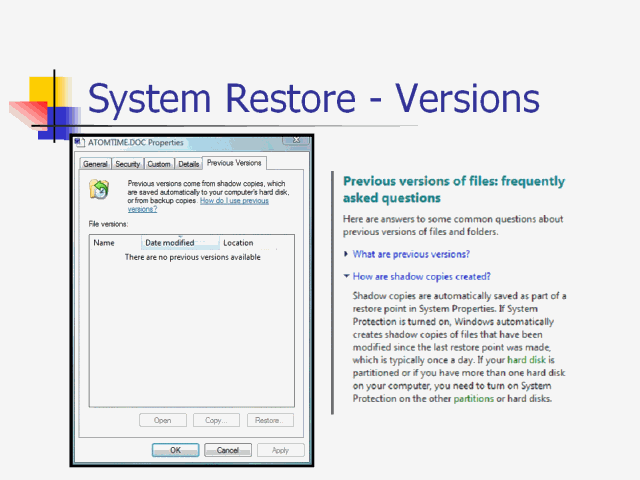Viewport: 640px width, 480px height.
Task: Open the Security tab
Action: click(x=127, y=163)
